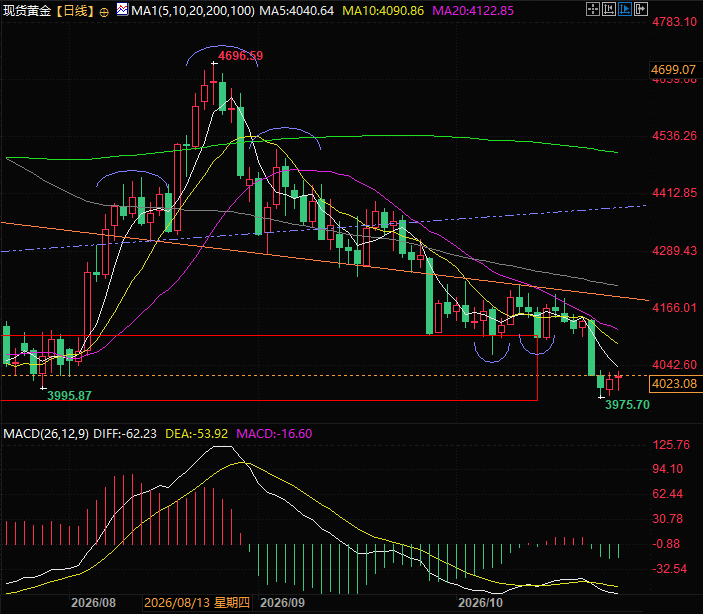703x614 pixels.
Task: Click the 2026/08/13 星期四 date marker
Action: point(197,602)
